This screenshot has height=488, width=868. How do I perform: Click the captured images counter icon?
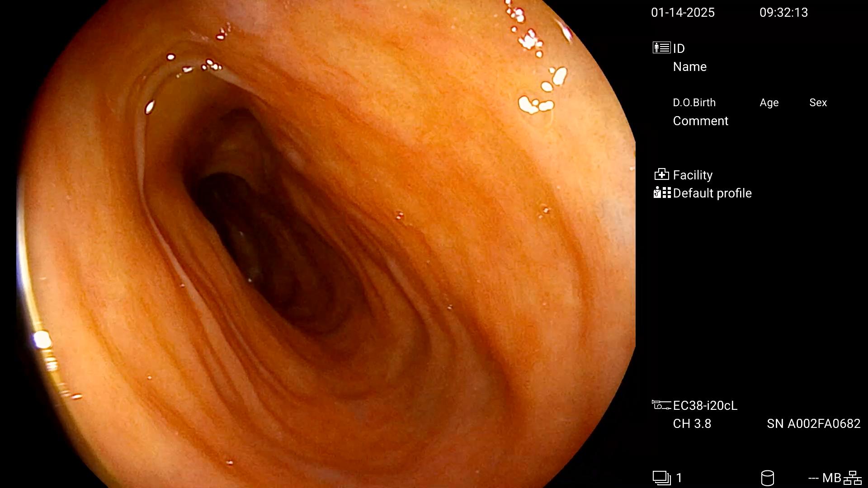(x=661, y=478)
